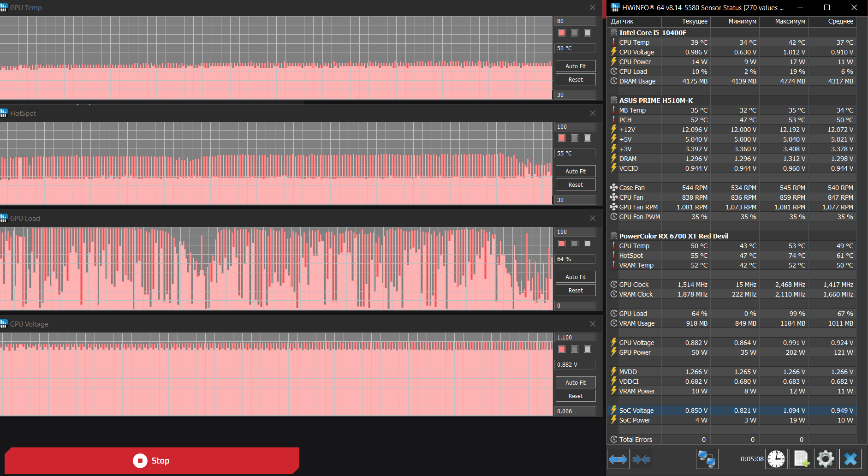Click Reset in the GPU Temp graph
This screenshot has width=868, height=476.
point(576,79)
